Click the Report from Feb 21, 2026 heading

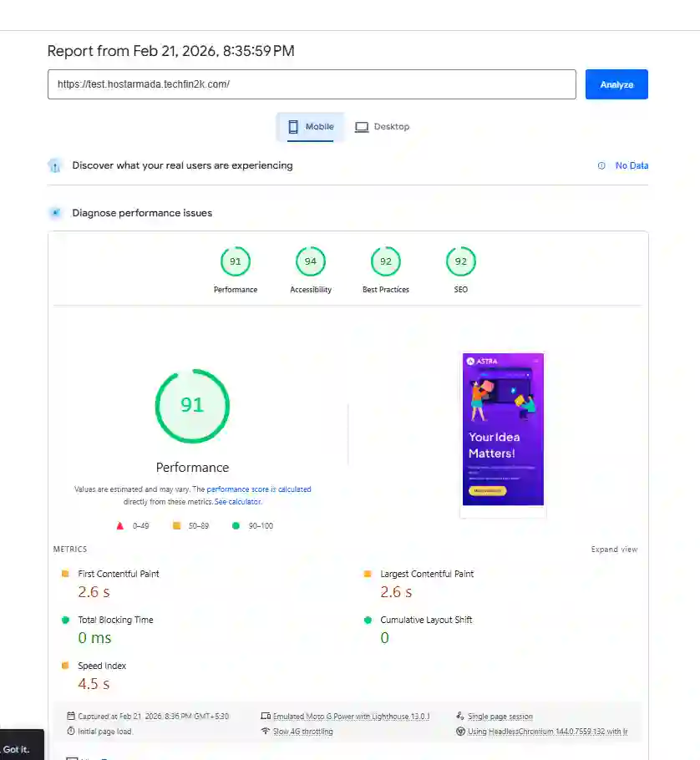(170, 51)
